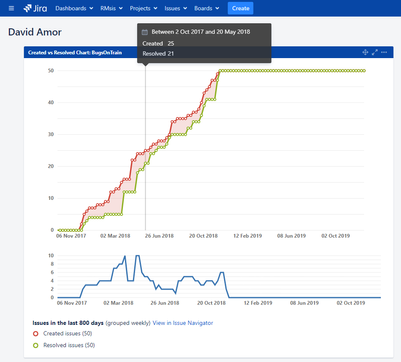The width and height of the screenshot is (401, 362).
Task: Open the Issues menu
Action: tap(176, 8)
